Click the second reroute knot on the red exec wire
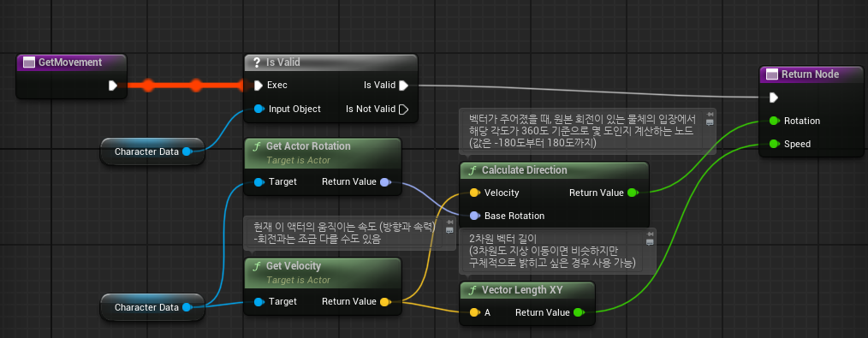The image size is (868, 338). [196, 86]
